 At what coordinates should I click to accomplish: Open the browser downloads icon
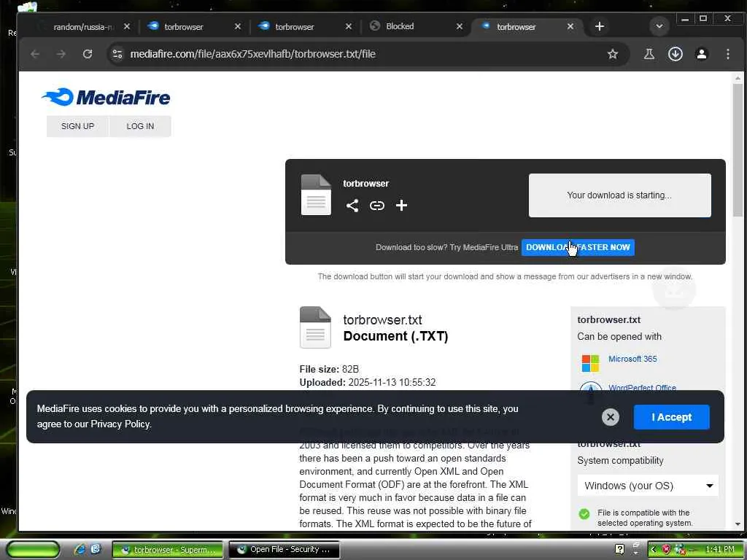pyautogui.click(x=675, y=54)
